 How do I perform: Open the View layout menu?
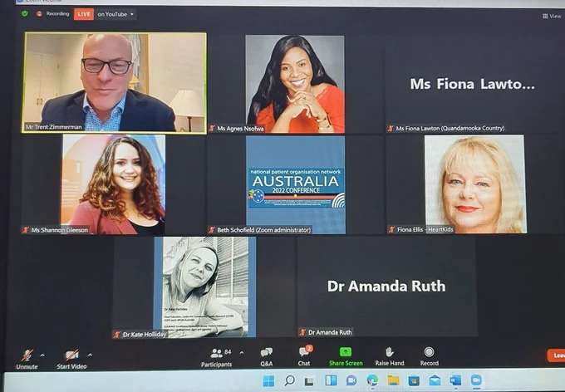click(552, 17)
